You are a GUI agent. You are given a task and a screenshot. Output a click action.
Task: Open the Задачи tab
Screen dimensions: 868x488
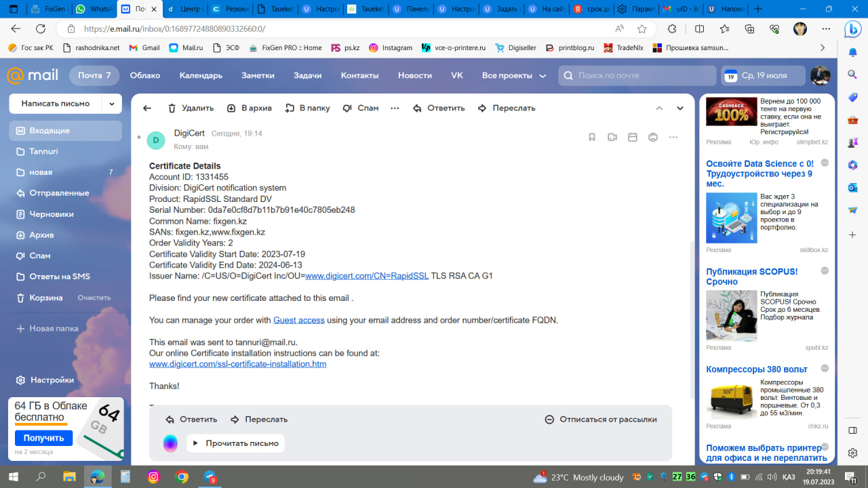(307, 76)
